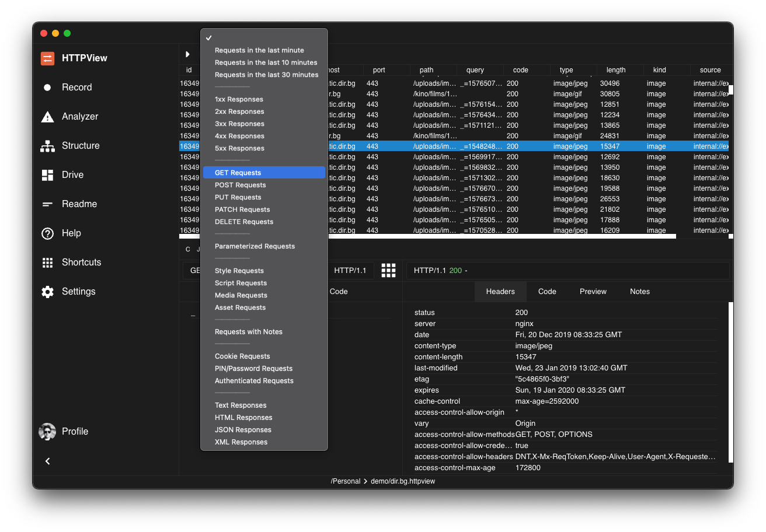Select GET Requests in the filter menu
Image resolution: width=766 pixels, height=532 pixels.
(264, 173)
